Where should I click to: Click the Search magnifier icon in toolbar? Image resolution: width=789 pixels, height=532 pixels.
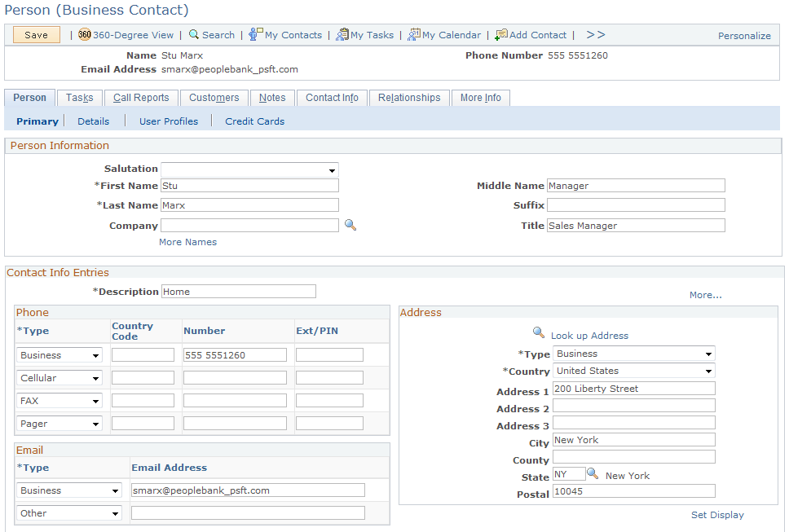coord(194,34)
